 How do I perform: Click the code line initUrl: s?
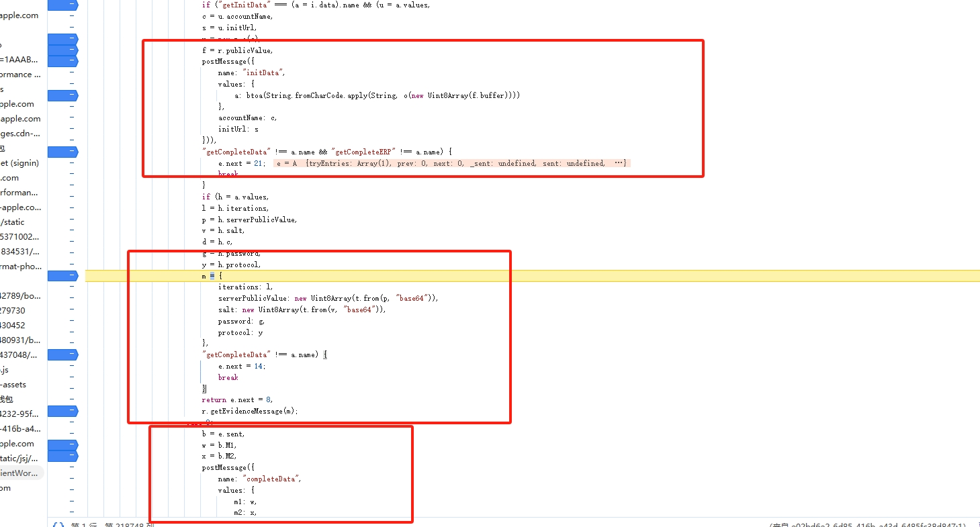[x=238, y=129]
